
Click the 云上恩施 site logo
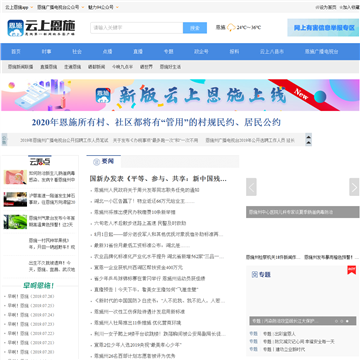pyautogui.click(x=41, y=28)
